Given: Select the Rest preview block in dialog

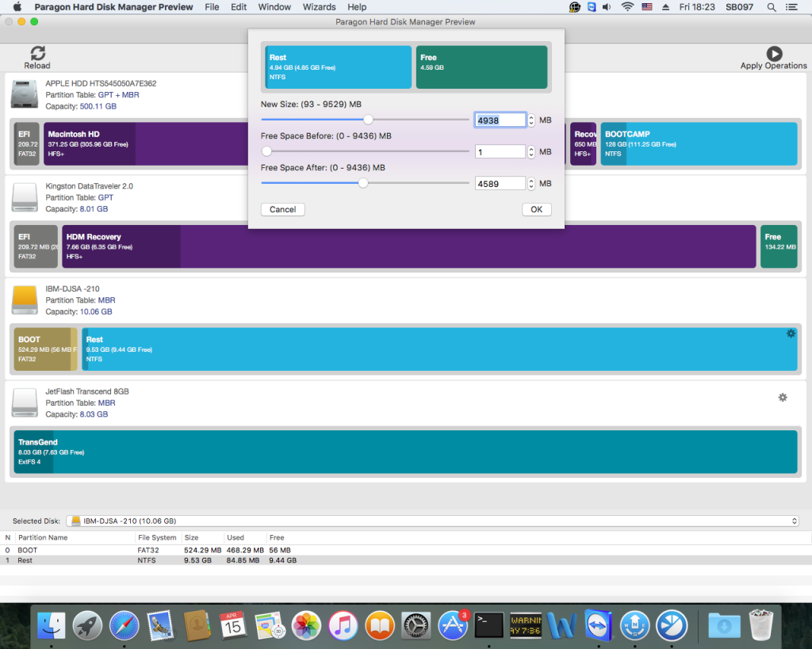Looking at the screenshot, I should 338,67.
